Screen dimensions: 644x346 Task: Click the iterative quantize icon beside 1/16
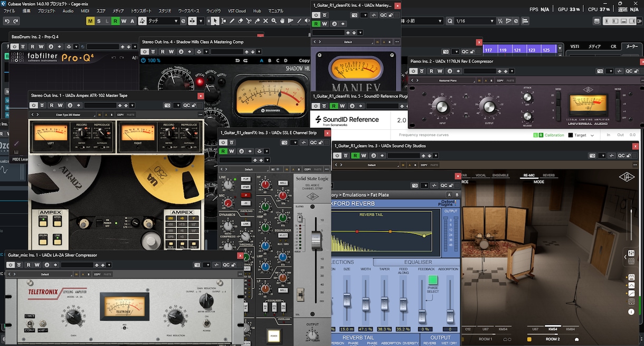click(x=500, y=21)
